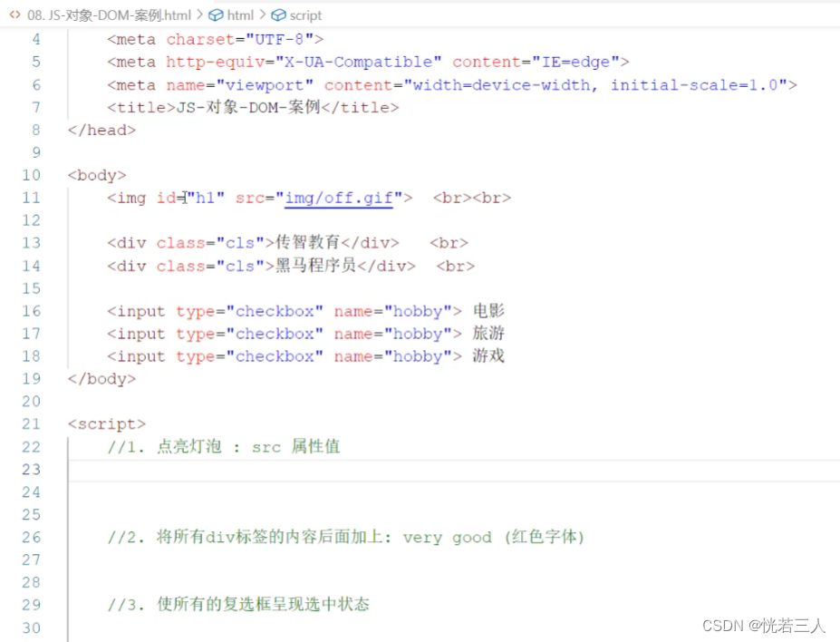The image size is (840, 642).
Task: Click the checkbox input line labeled 旅游
Action: coord(305,334)
